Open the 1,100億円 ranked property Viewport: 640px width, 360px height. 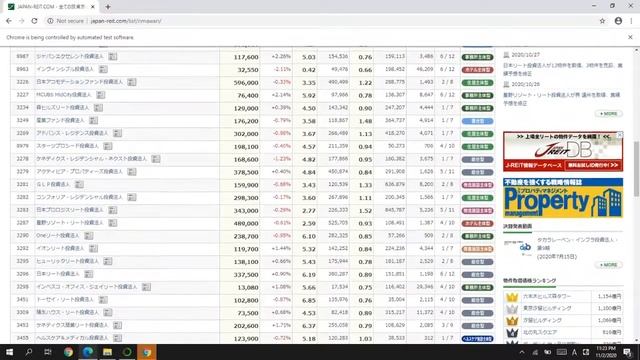point(547,309)
